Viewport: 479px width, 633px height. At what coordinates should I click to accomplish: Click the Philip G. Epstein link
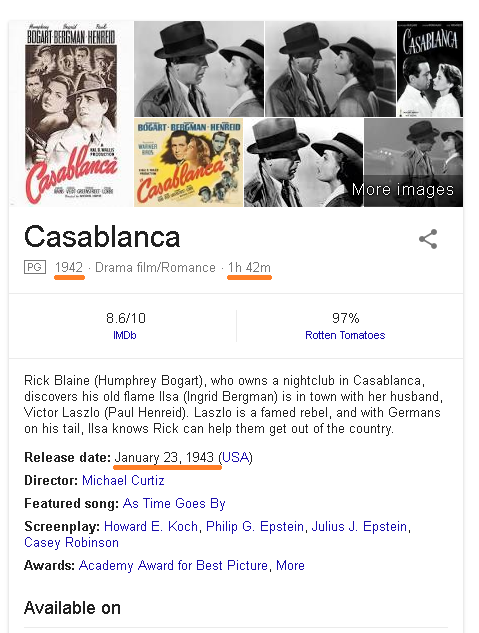255,526
